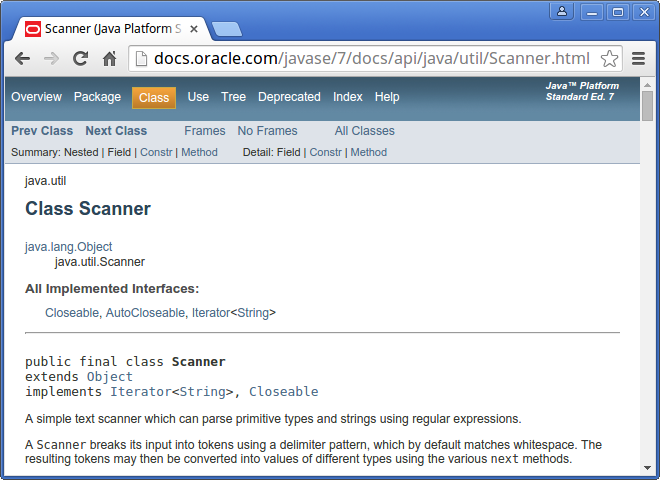Click the page icon in the address bar
The image size is (660, 480).
click(141, 59)
